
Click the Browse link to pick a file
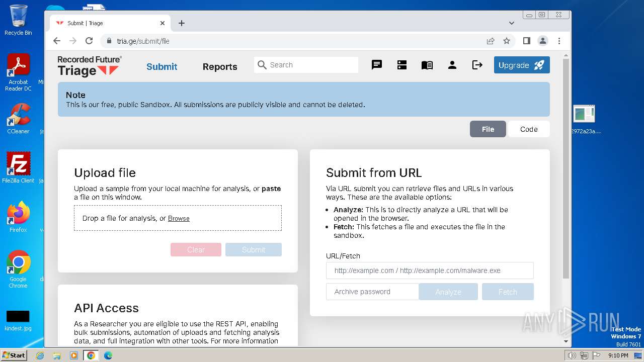(179, 218)
